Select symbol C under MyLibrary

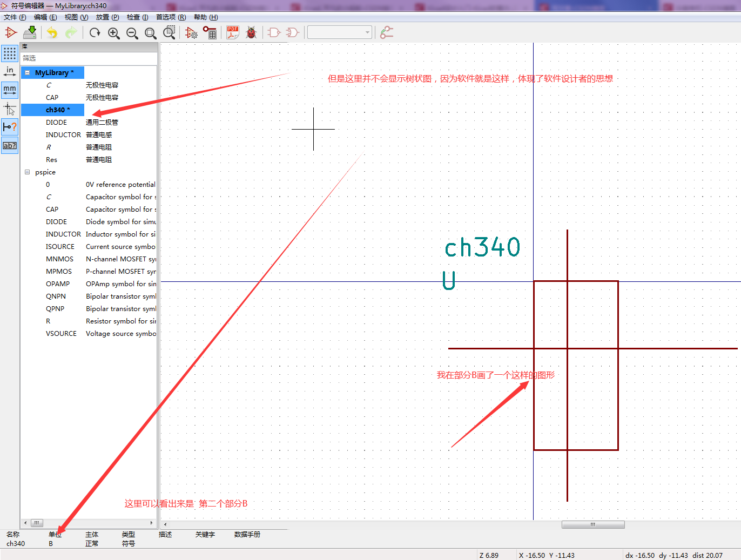(89, 85)
